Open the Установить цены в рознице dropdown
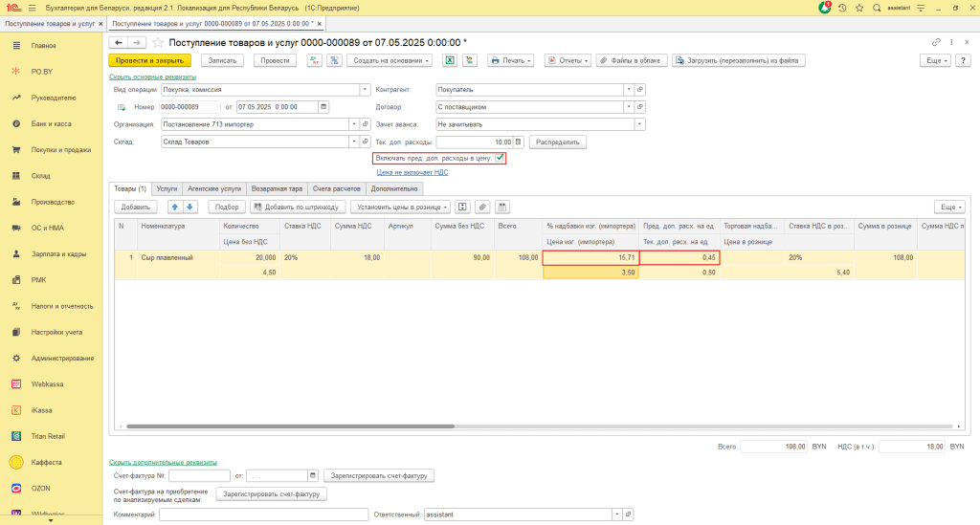The height and width of the screenshot is (525, 980). 401,207
